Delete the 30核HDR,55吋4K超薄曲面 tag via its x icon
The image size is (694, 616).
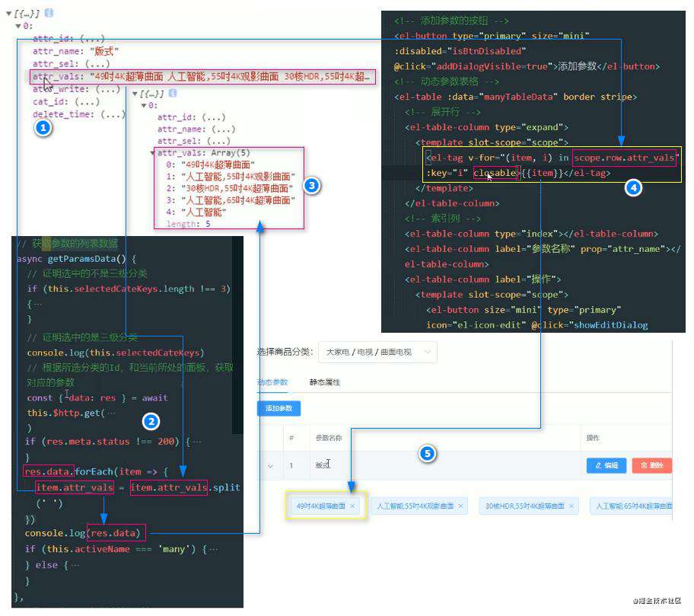[x=571, y=506]
